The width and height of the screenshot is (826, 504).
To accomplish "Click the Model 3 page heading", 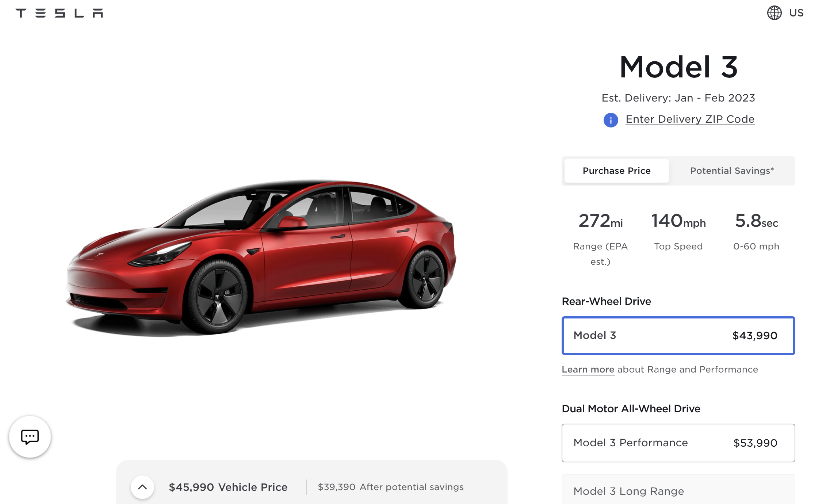I will point(678,67).
